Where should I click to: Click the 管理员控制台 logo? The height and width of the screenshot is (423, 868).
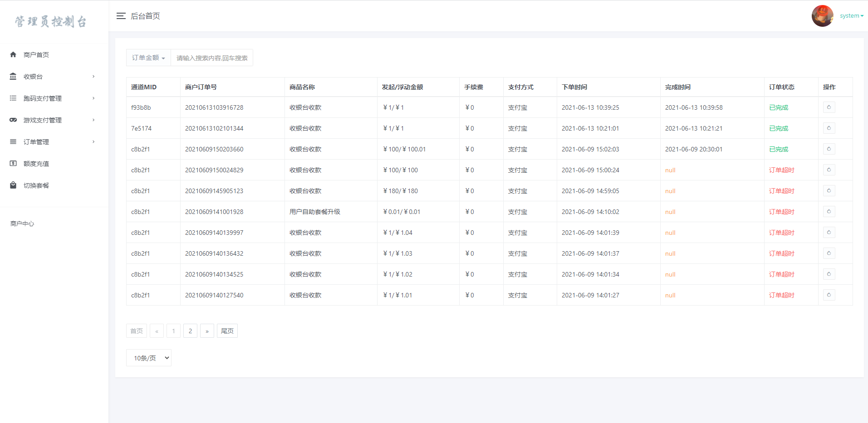click(x=51, y=21)
